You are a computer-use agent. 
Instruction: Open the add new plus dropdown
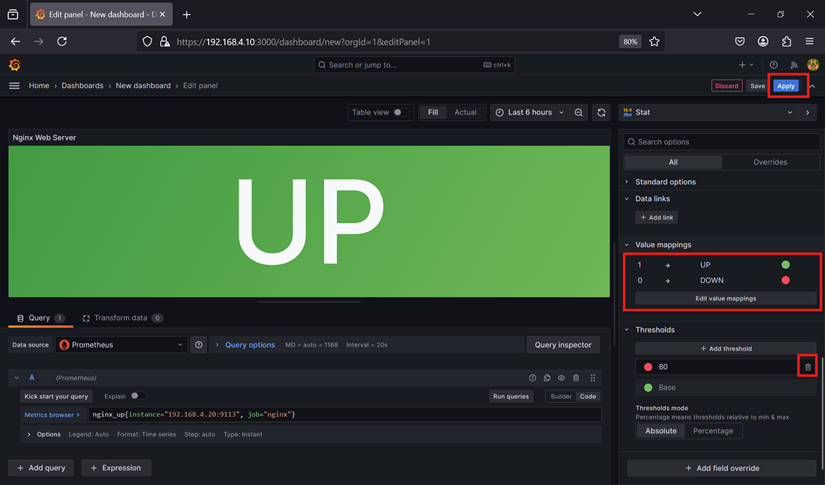pyautogui.click(x=746, y=65)
